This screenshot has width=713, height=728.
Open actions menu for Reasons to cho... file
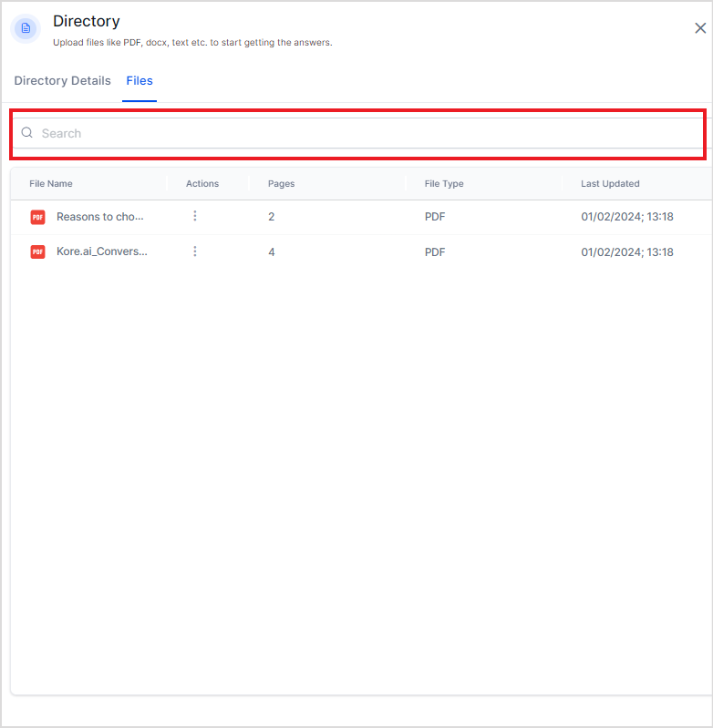194,216
